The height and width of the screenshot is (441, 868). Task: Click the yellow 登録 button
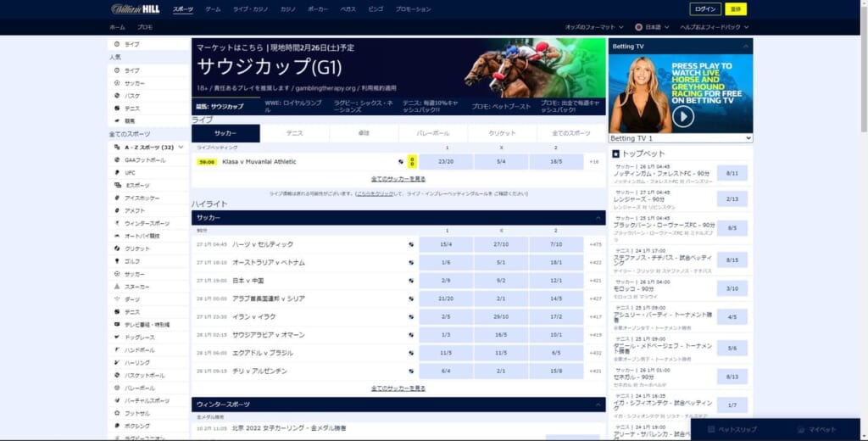[x=736, y=8]
